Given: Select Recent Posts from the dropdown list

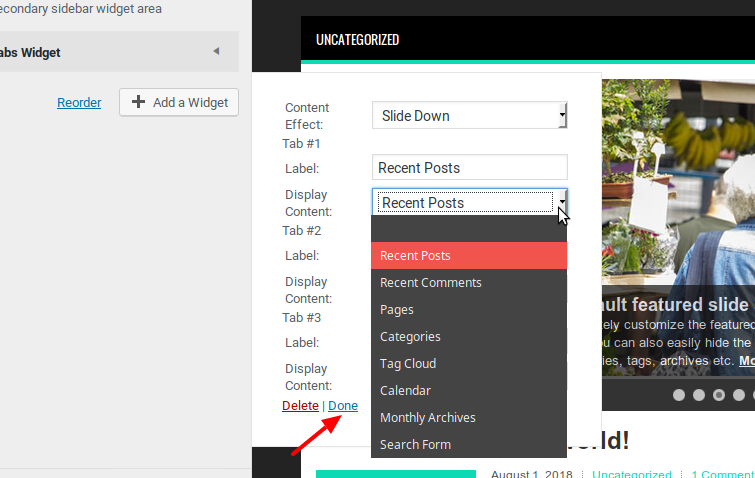Looking at the screenshot, I should (469, 256).
